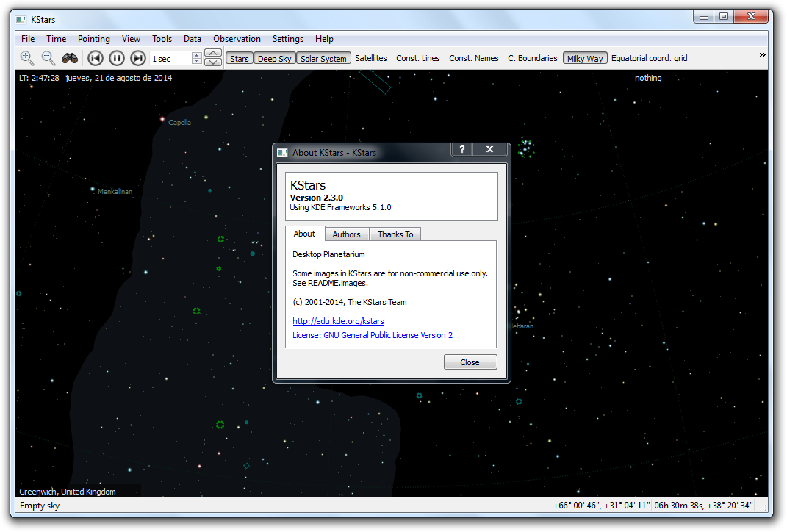Open the edu.kde.org/kstars link
The width and height of the screenshot is (787, 532).
[x=338, y=321]
